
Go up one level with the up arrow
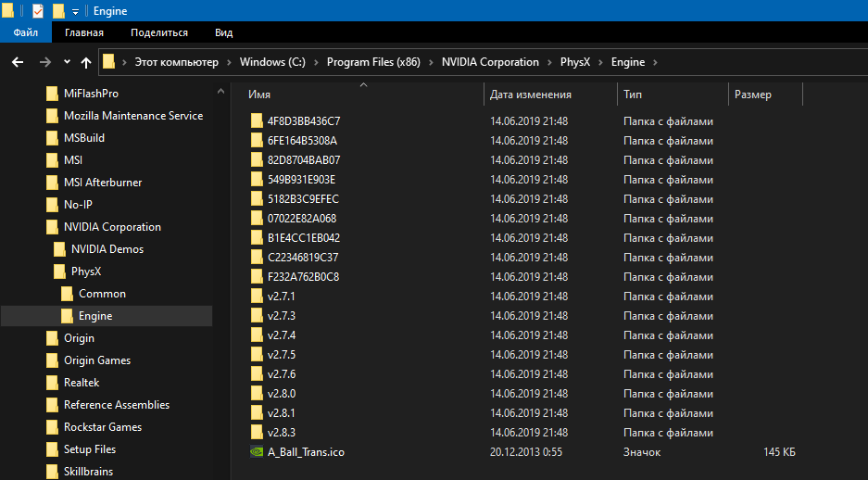point(86,63)
